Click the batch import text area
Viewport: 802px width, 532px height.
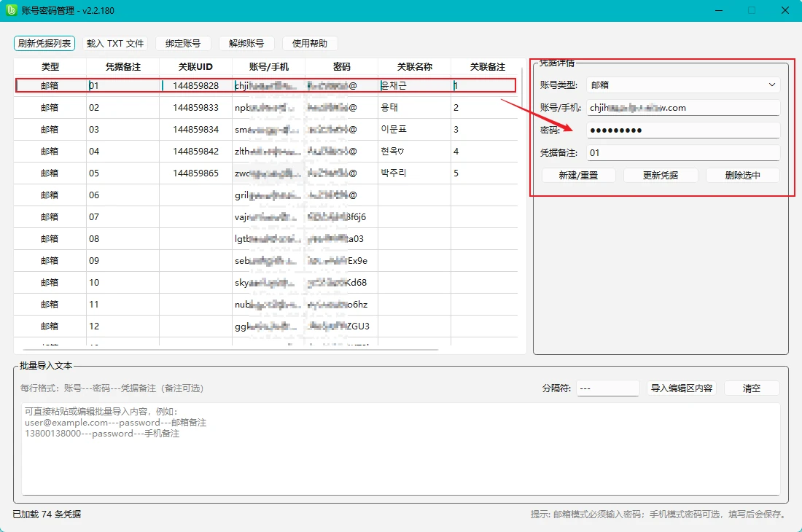(x=401, y=449)
